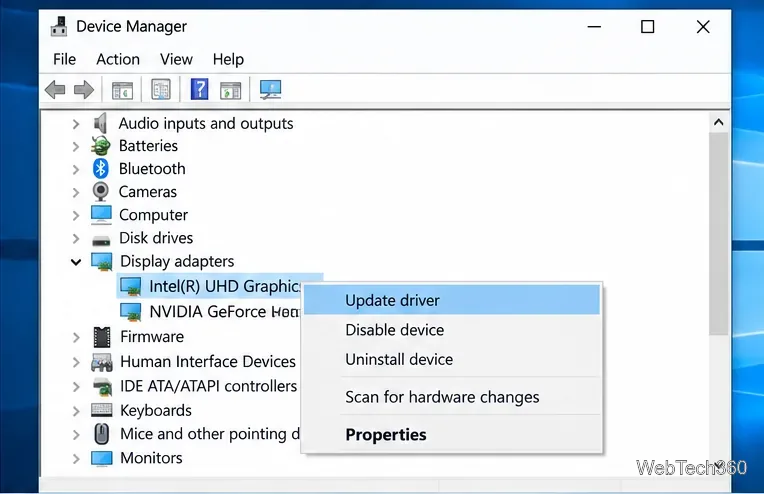The height and width of the screenshot is (494, 764).
Task: Click the Back arrow toolbar icon
Action: pyautogui.click(x=55, y=90)
